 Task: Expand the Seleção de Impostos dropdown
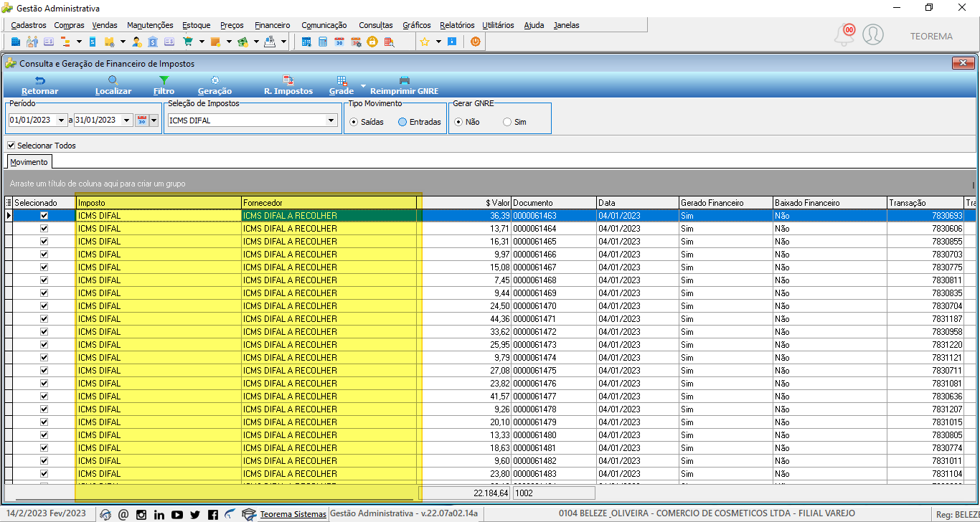331,120
